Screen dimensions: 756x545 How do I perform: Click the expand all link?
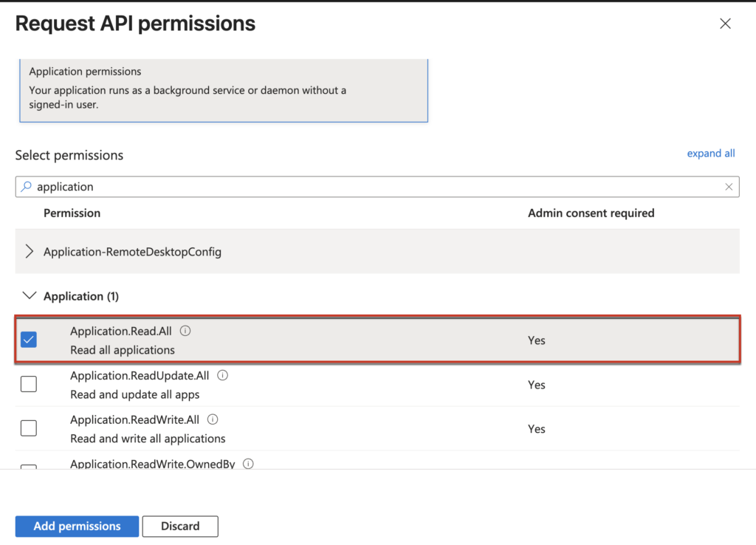pyautogui.click(x=710, y=154)
